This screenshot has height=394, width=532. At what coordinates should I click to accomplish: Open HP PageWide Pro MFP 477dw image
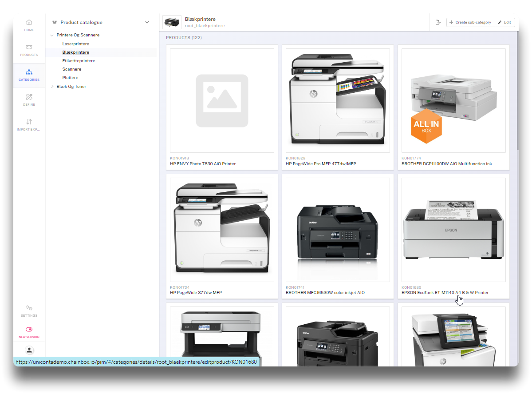338,100
